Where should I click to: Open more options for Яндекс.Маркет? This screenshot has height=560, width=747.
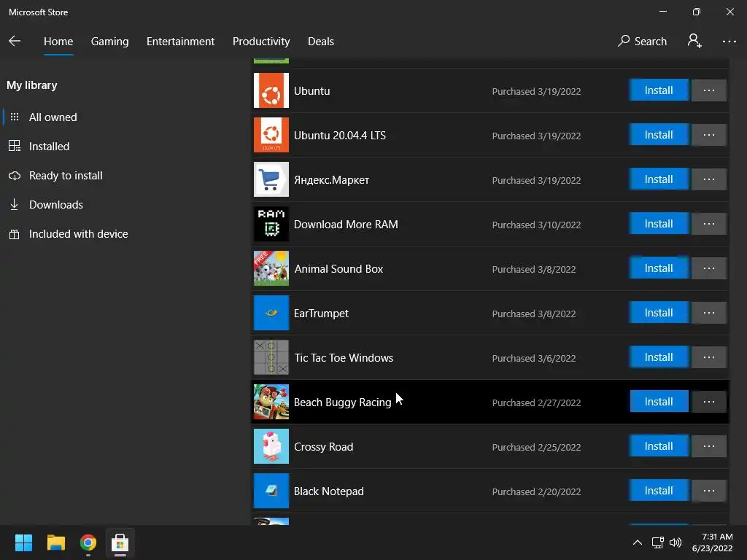(x=708, y=179)
